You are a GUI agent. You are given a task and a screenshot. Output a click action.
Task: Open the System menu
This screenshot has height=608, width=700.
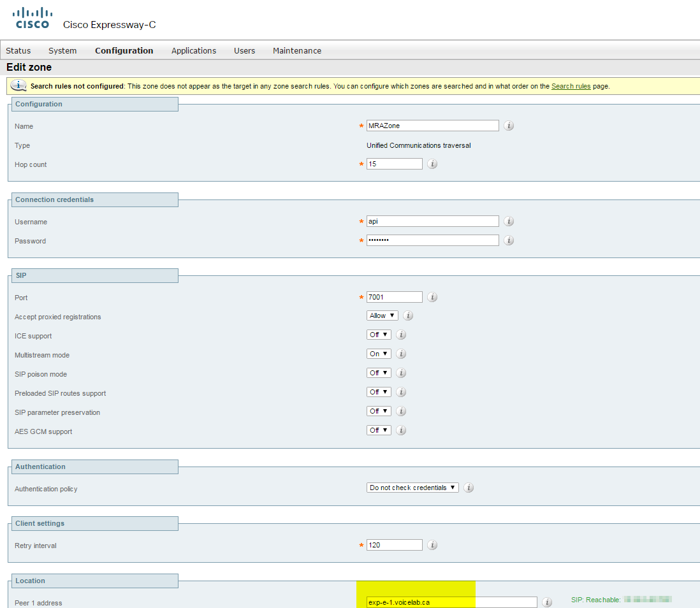[62, 51]
